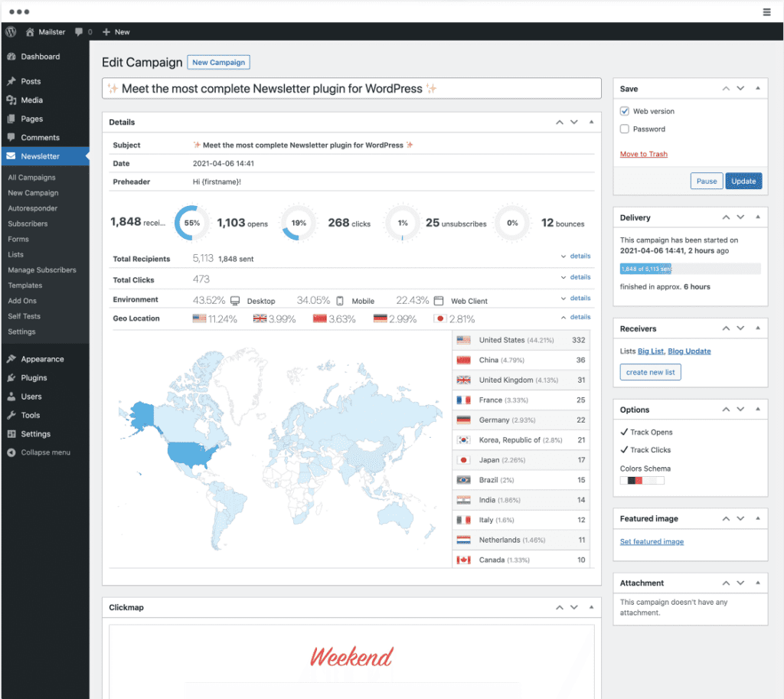This screenshot has height=699, width=784.
Task: Pause the campaign
Action: (707, 181)
